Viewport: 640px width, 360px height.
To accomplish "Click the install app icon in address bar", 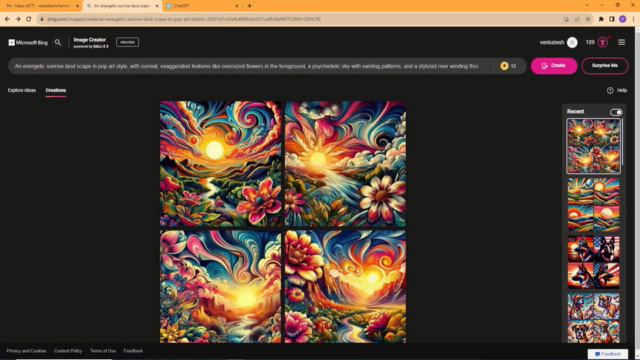I will [566, 19].
